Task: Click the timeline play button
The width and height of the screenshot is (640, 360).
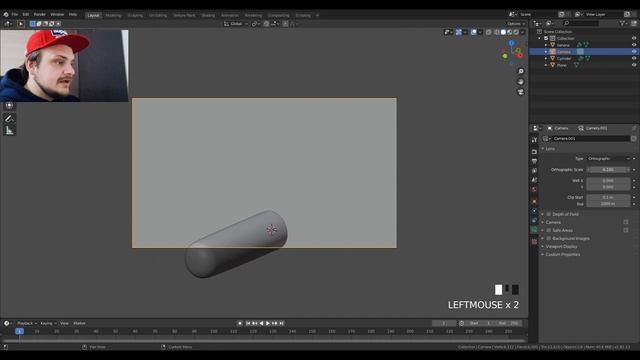Action: coord(268,323)
